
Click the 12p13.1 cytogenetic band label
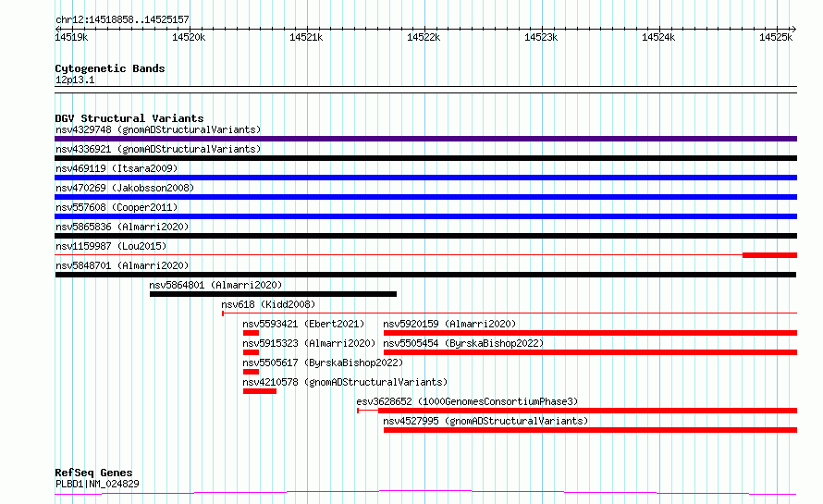75,80
